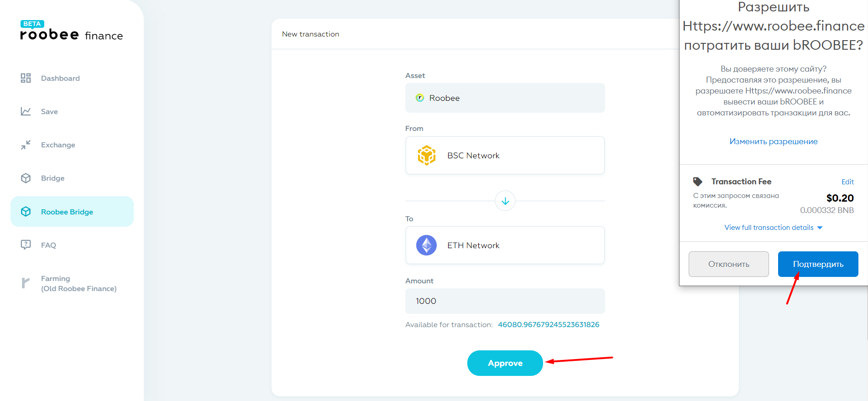
Task: Open the Roobee asset selector
Action: (505, 98)
